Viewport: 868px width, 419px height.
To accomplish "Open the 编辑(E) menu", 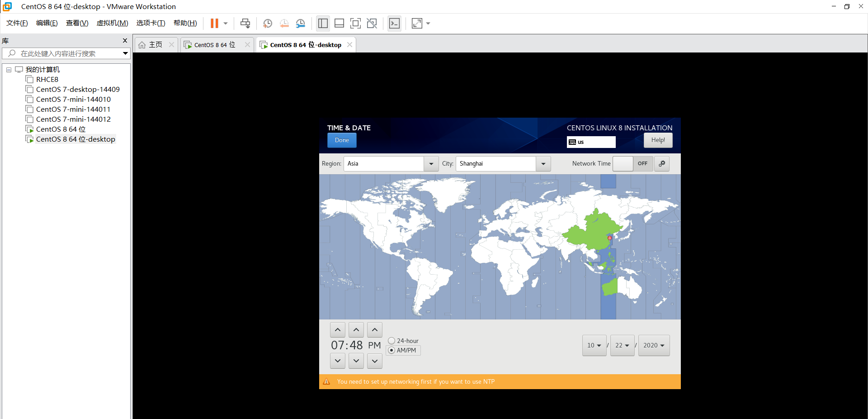I will click(x=47, y=23).
